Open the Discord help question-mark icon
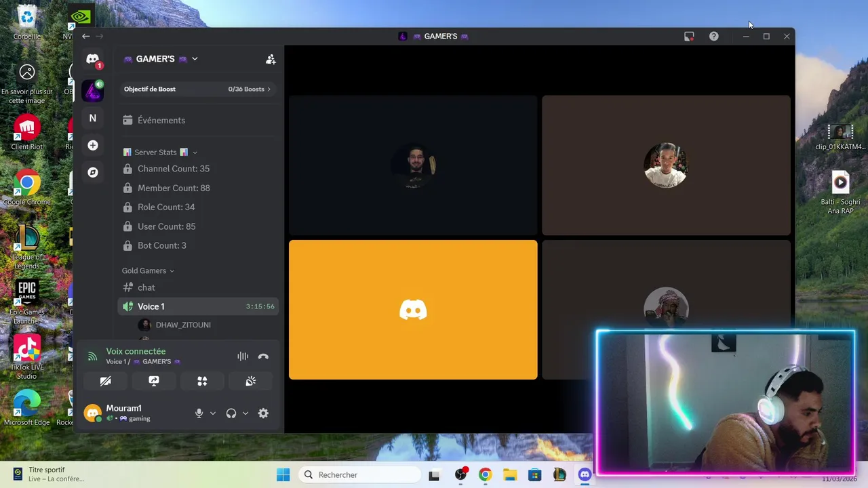 tap(713, 36)
